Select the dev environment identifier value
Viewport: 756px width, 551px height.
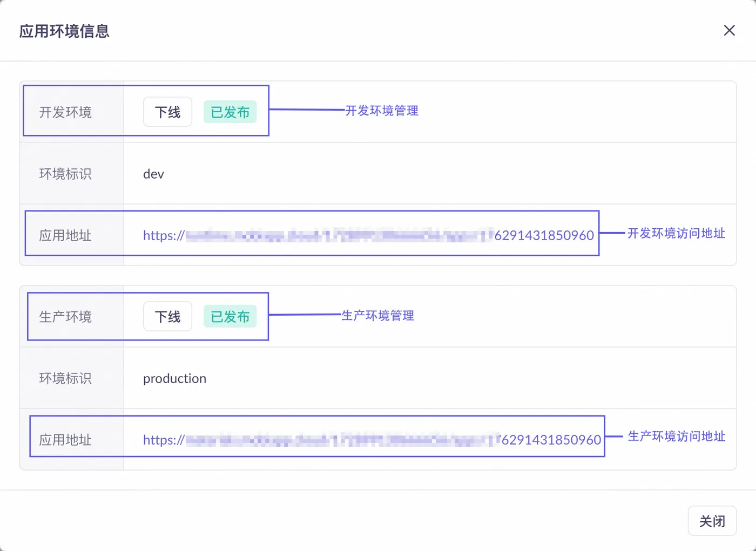pyautogui.click(x=153, y=174)
